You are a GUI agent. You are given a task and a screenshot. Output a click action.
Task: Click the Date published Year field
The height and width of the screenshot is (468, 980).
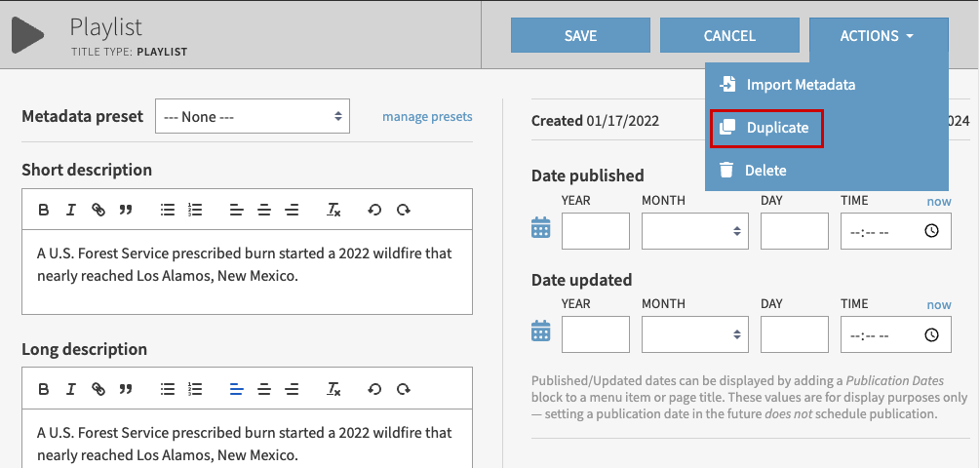pyautogui.click(x=596, y=231)
